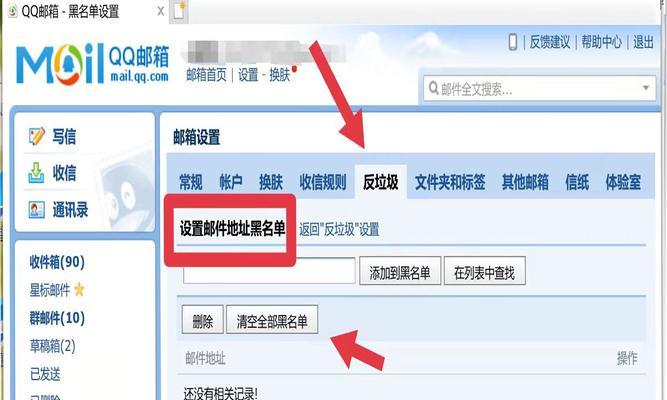Expand the search box dropdown arrow
This screenshot has width=667, height=400.
pyautogui.click(x=646, y=88)
